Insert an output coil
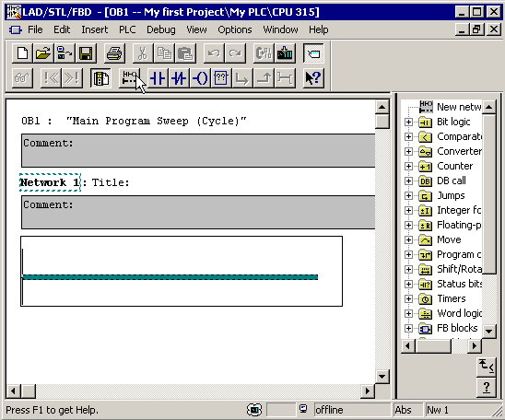 point(200,78)
